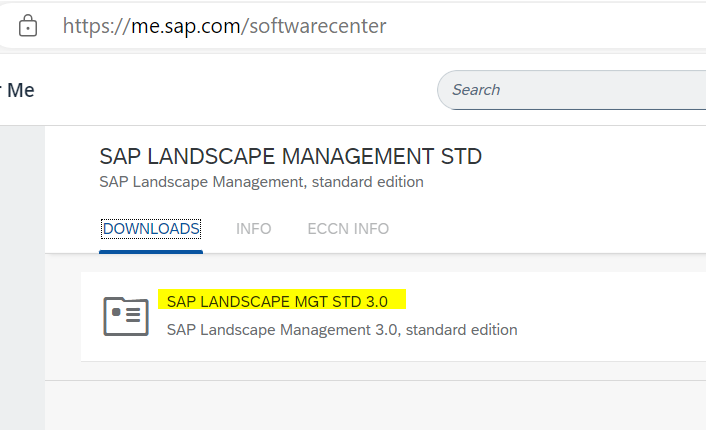
Task: Click 'SAP Landscape Management 3.0, standard edition' description
Action: [342, 330]
